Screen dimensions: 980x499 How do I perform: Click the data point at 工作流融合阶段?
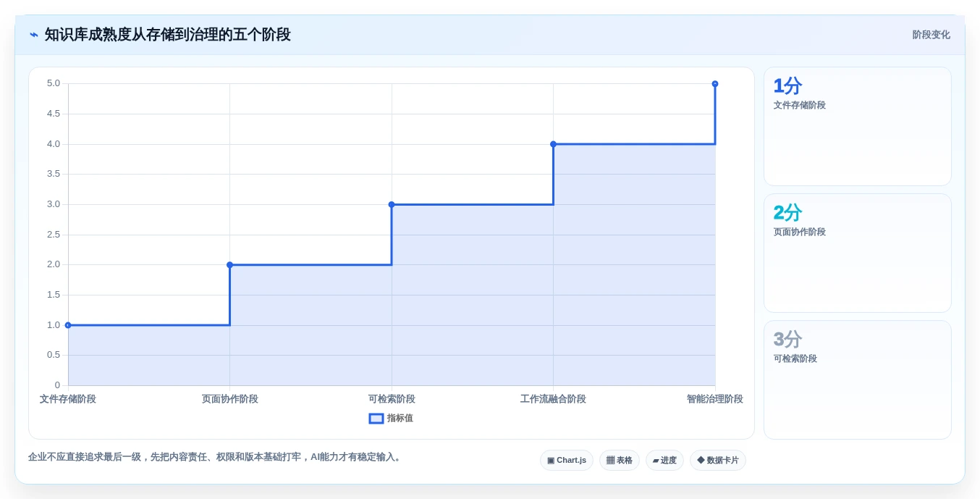[x=554, y=144]
